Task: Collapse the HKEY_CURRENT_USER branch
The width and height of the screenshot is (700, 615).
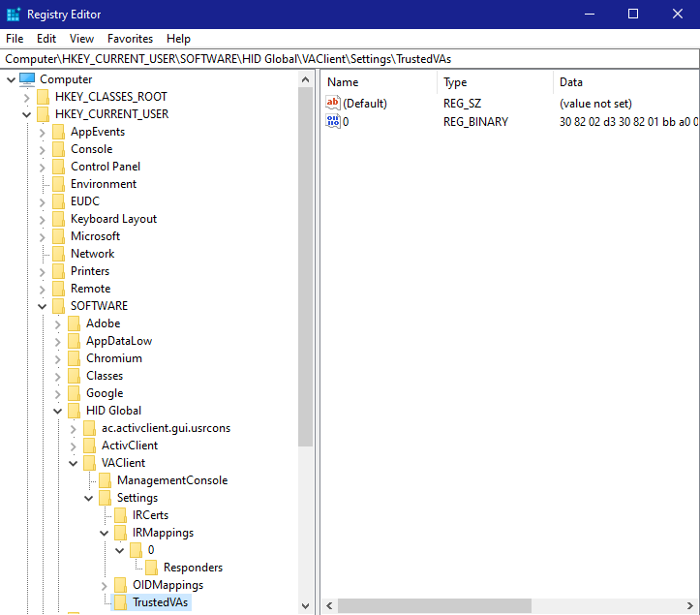Action: pyautogui.click(x=26, y=114)
